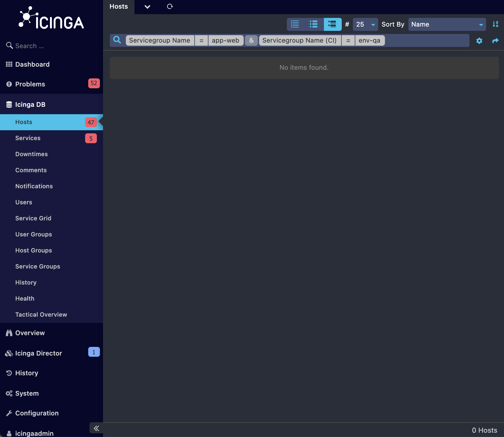Click the Configuration wrench icon

point(9,413)
